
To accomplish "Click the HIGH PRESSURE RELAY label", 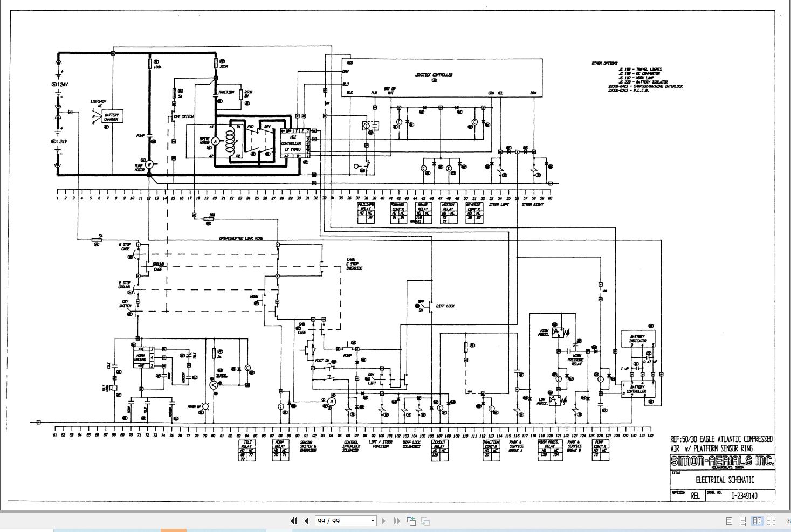I will click(576, 360).
